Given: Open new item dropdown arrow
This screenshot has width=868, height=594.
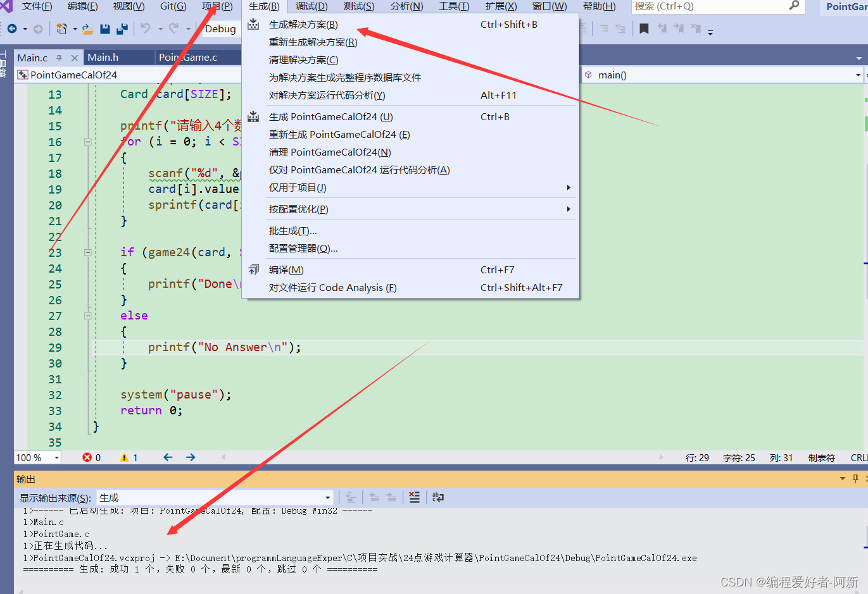Looking at the screenshot, I should pyautogui.click(x=75, y=29).
